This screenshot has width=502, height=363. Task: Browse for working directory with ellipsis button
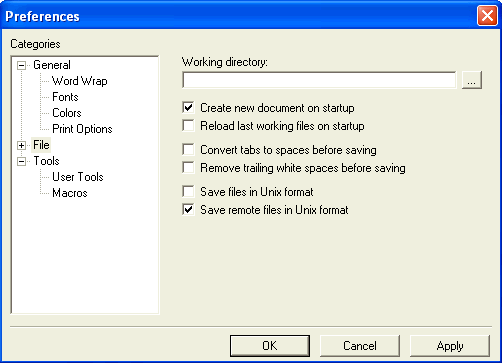pos(472,80)
